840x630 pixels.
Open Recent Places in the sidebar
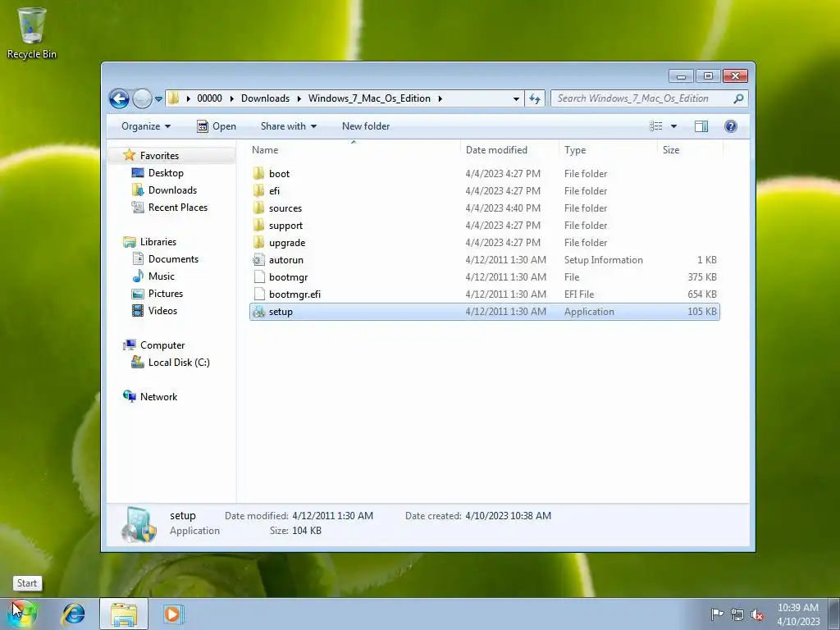pos(177,208)
